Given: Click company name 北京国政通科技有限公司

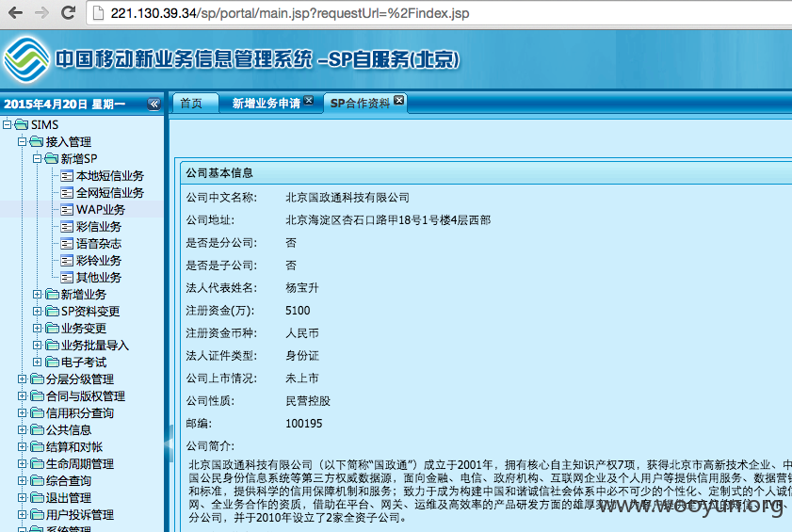Looking at the screenshot, I should pyautogui.click(x=348, y=198).
